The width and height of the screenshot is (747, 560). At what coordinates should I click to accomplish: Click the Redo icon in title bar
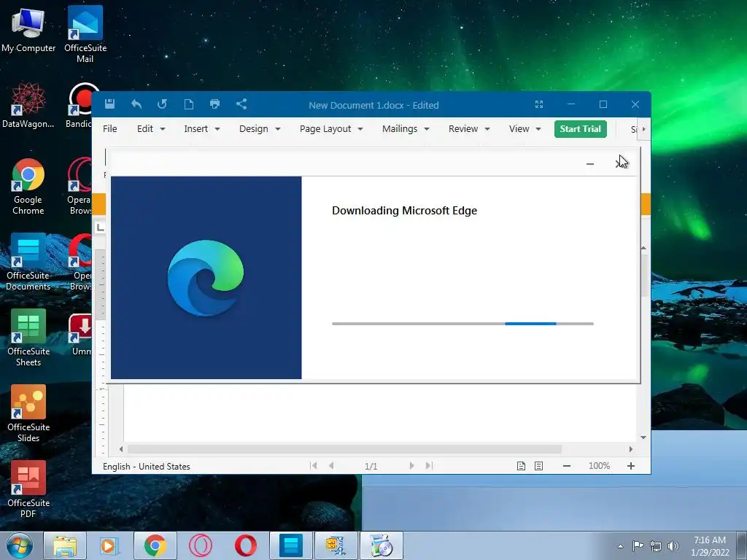pos(163,104)
